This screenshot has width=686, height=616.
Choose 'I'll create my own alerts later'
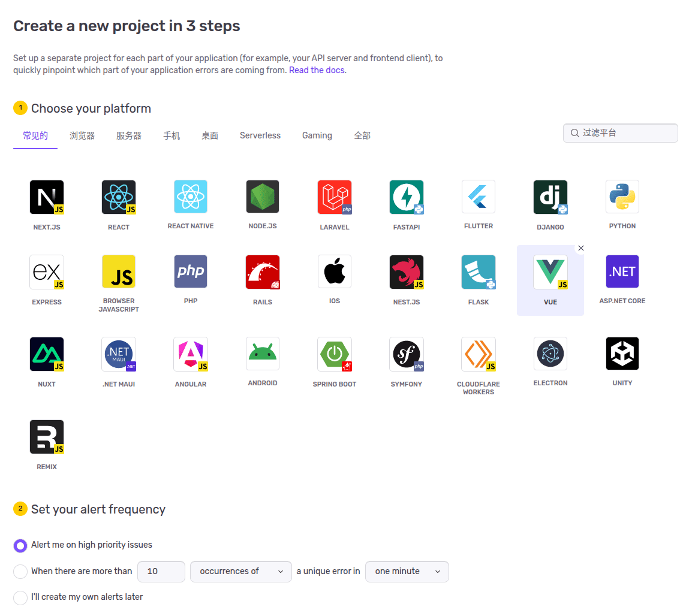(x=21, y=597)
